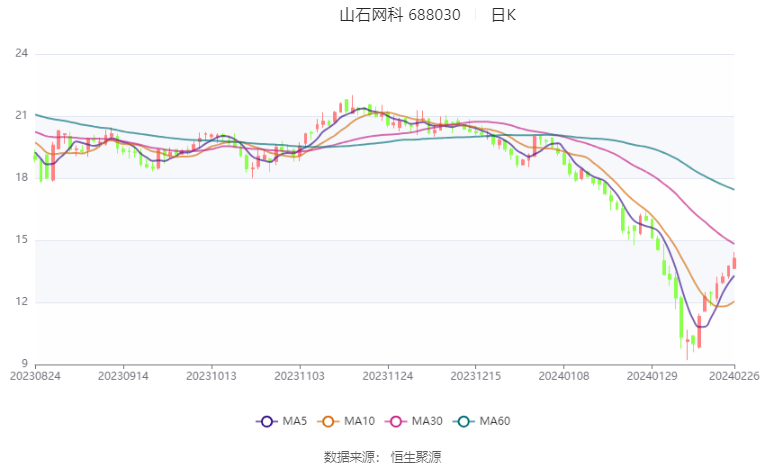
Task: Hide the MA30 series via its label
Action: [x=427, y=421]
